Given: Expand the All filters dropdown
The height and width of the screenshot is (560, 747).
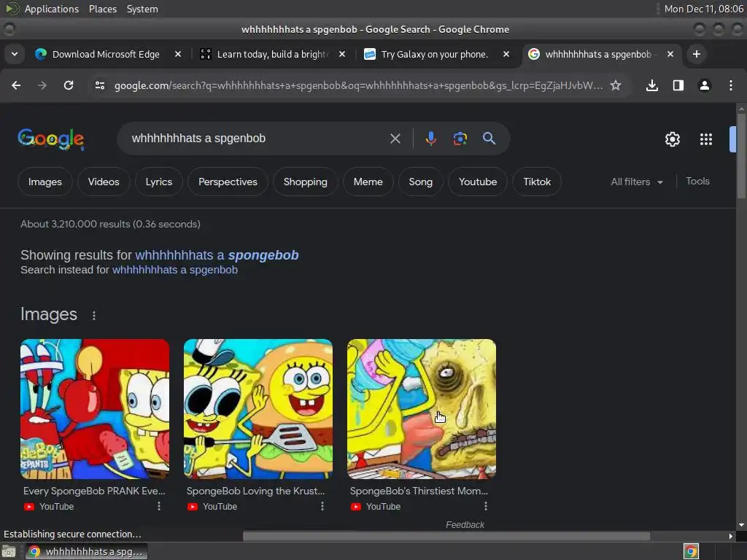Looking at the screenshot, I should (636, 182).
